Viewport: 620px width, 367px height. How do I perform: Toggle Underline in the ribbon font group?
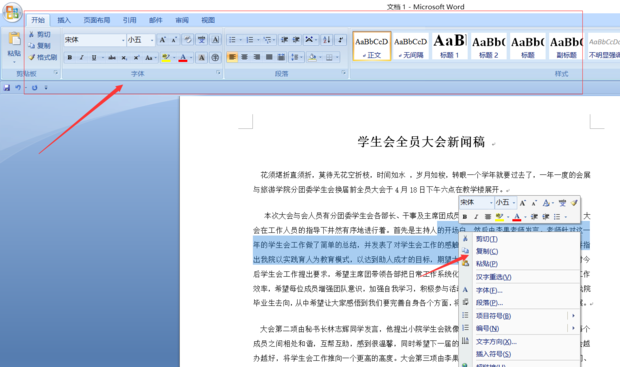click(94, 58)
